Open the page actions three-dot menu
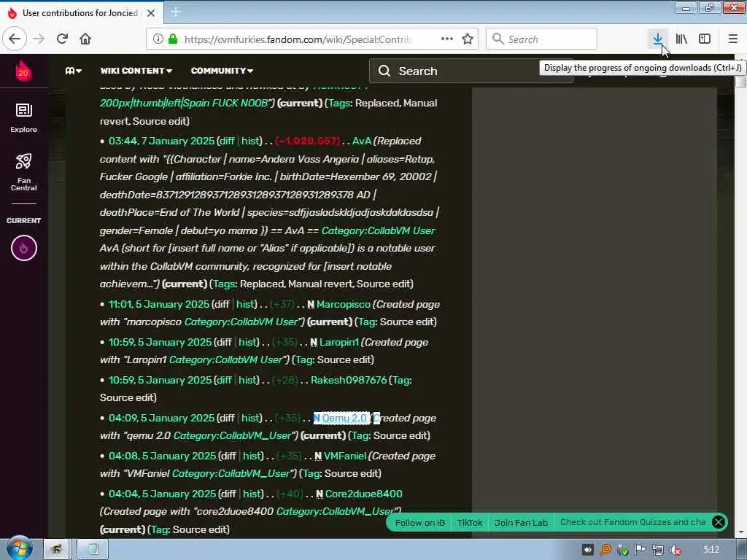The width and height of the screenshot is (747, 560). [447, 39]
